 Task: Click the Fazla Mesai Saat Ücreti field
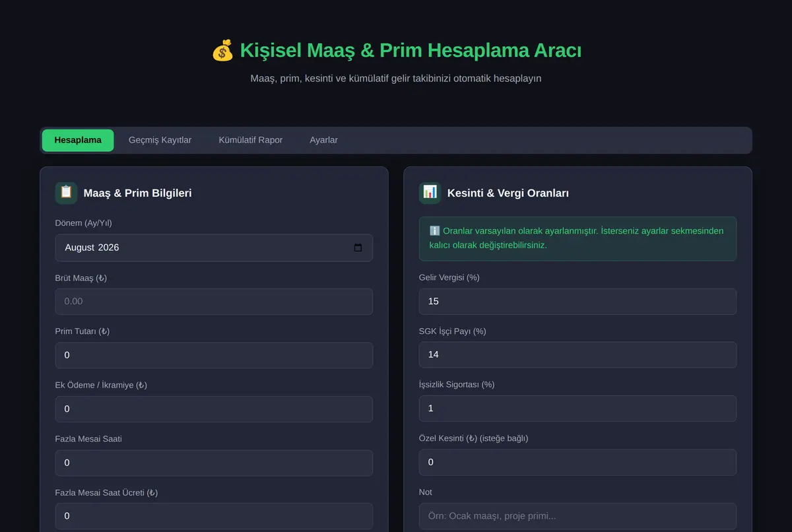[x=214, y=516]
